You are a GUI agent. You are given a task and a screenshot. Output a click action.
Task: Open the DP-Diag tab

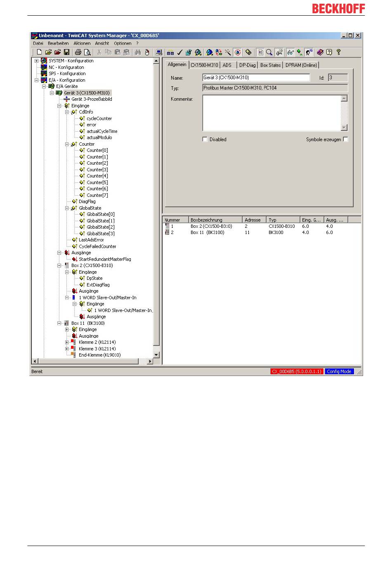point(248,65)
